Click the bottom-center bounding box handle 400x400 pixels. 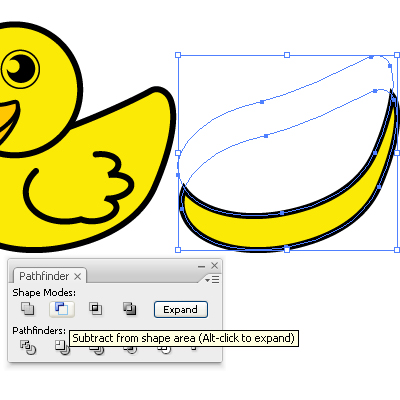pos(287,249)
